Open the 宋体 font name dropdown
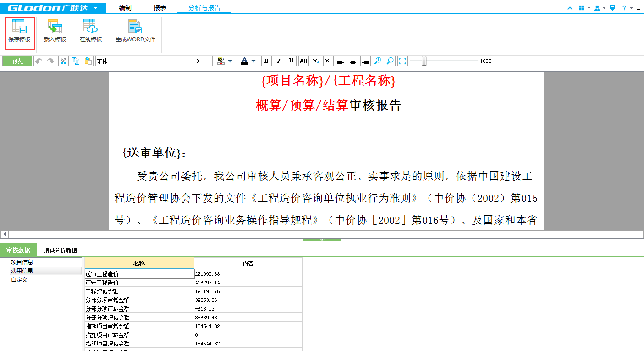 click(x=189, y=61)
